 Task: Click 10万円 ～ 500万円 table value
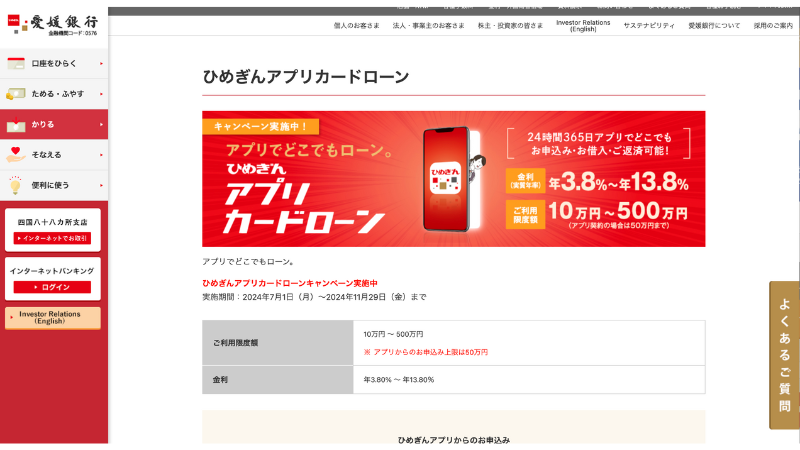[x=393, y=334]
